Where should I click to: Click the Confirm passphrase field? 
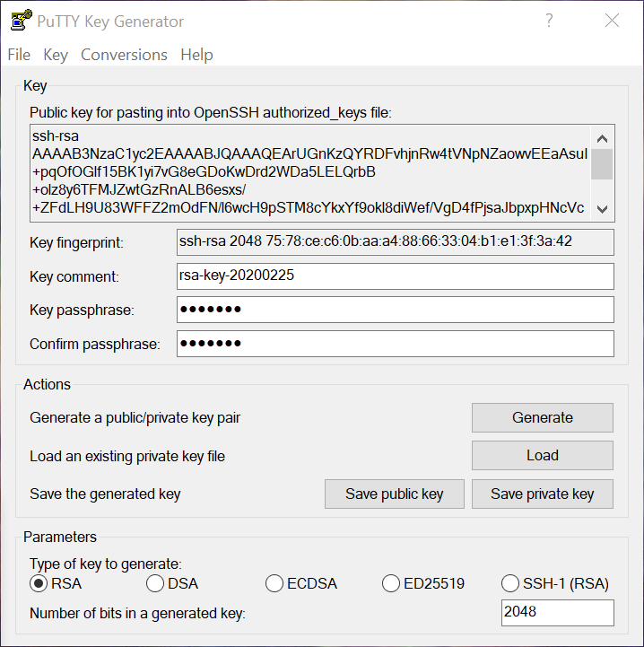[396, 344]
